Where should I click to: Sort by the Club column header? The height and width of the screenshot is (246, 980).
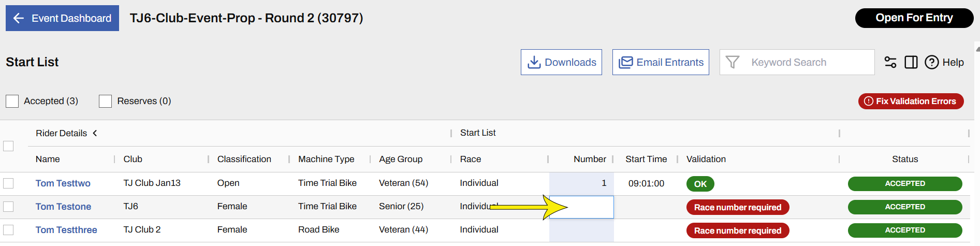point(133,159)
